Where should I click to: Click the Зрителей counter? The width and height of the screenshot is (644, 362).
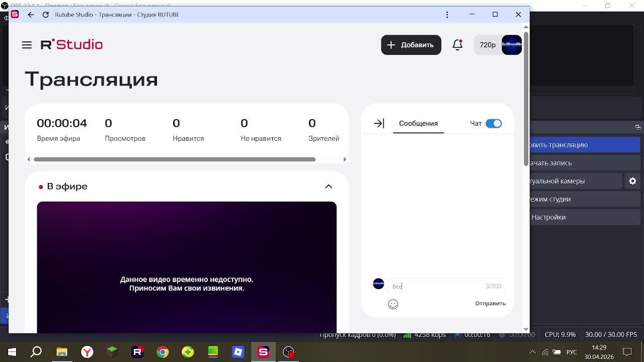point(324,130)
